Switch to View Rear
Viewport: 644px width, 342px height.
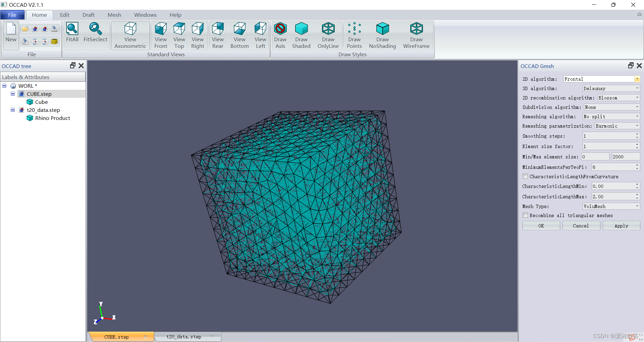218,36
